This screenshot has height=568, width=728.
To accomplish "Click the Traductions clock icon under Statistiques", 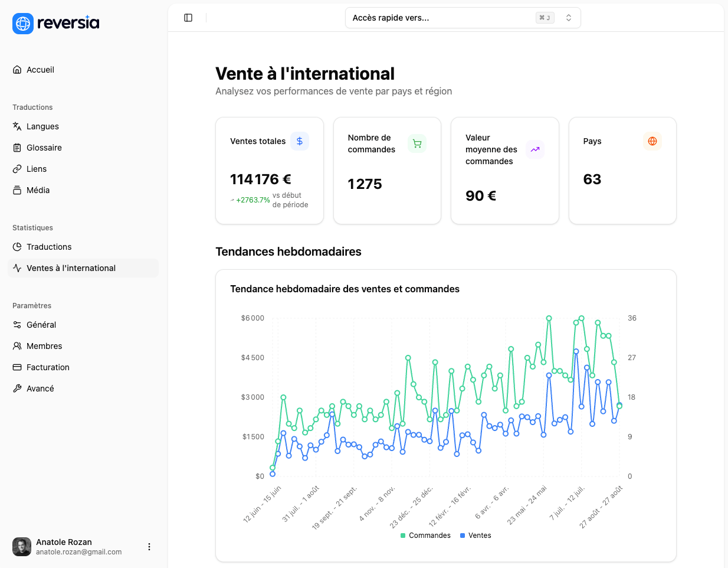I will click(x=17, y=247).
